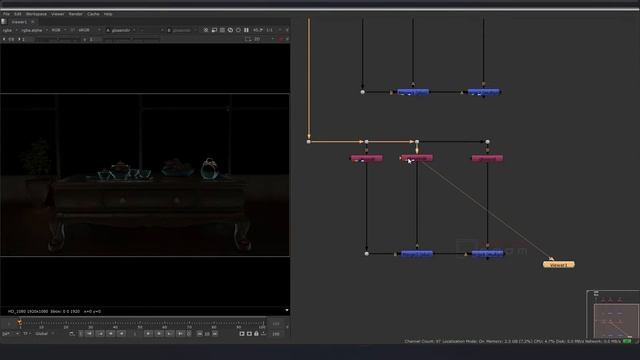Image resolution: width=640 pixels, height=360 pixels.
Task: Open the 24 fps dropdown
Action: (x=10, y=334)
